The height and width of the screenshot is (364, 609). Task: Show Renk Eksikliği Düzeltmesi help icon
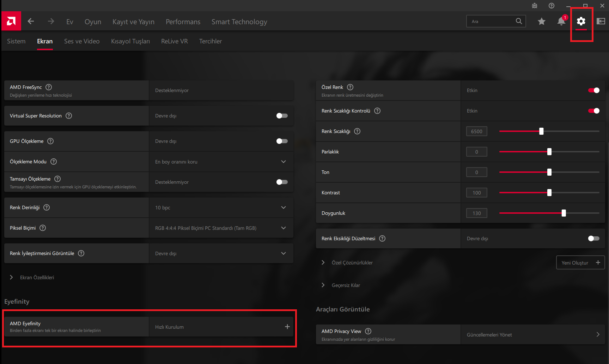382,238
